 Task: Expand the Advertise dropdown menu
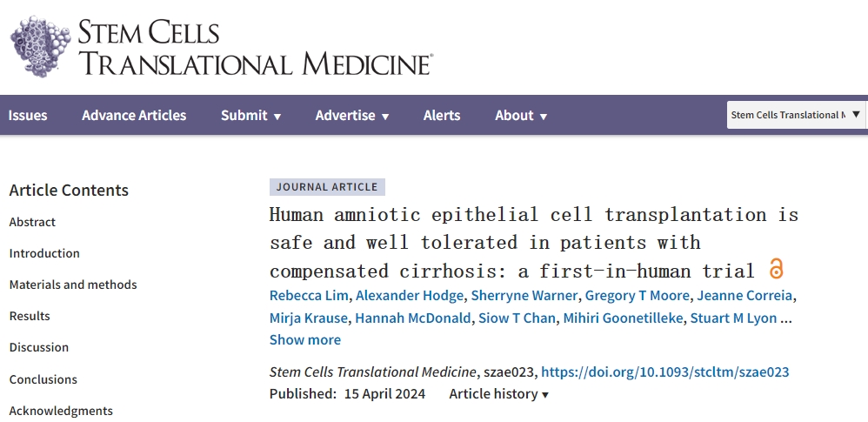(x=351, y=115)
